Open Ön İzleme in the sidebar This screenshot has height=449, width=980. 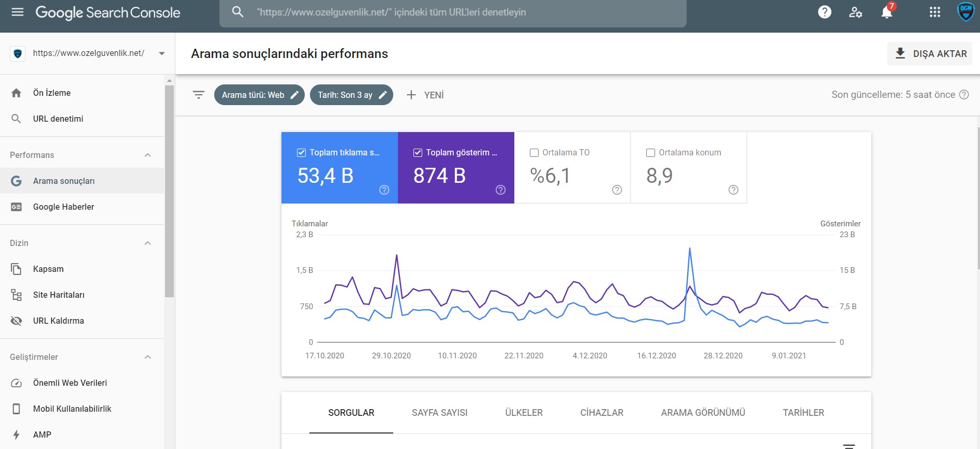tap(82, 93)
